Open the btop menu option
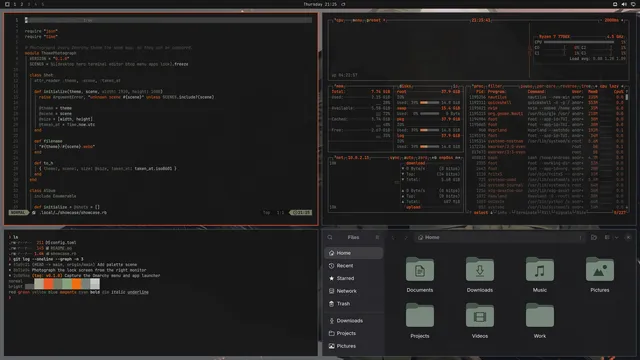Screen dimensions: 640x360 (x=357, y=20)
